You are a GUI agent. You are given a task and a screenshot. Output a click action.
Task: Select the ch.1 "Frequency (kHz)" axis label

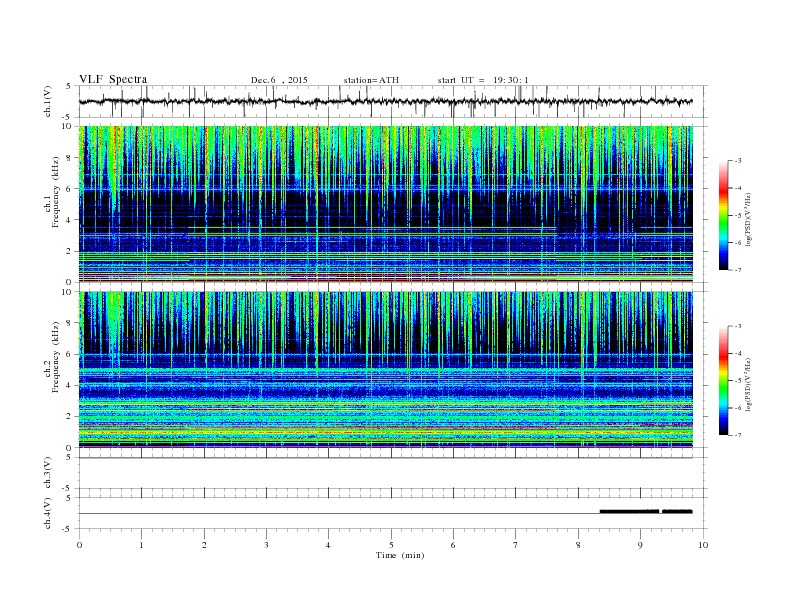(x=56, y=192)
